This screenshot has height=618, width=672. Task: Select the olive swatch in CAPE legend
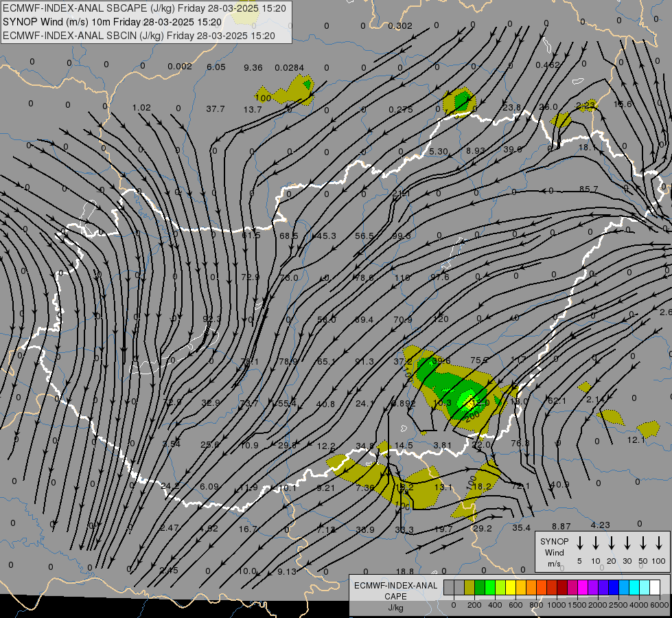point(470,588)
